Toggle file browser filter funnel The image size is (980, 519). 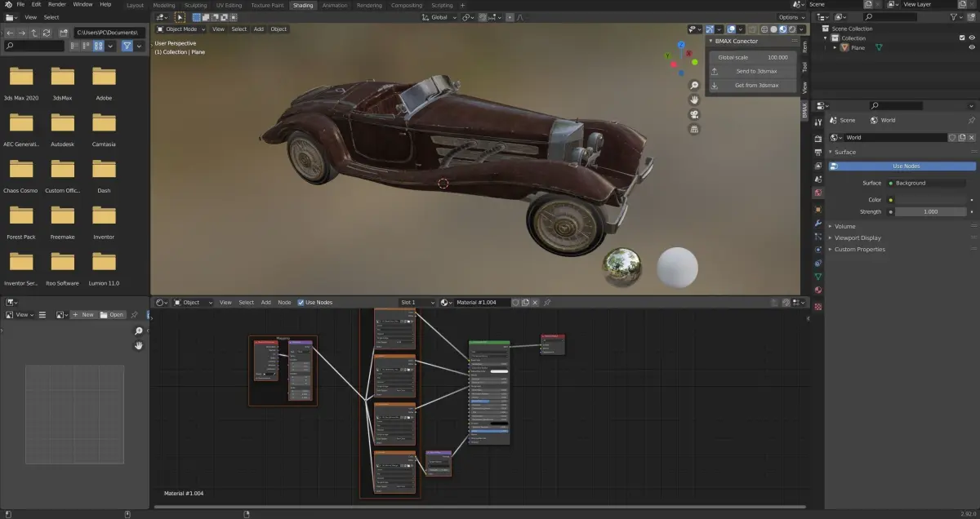pos(127,47)
